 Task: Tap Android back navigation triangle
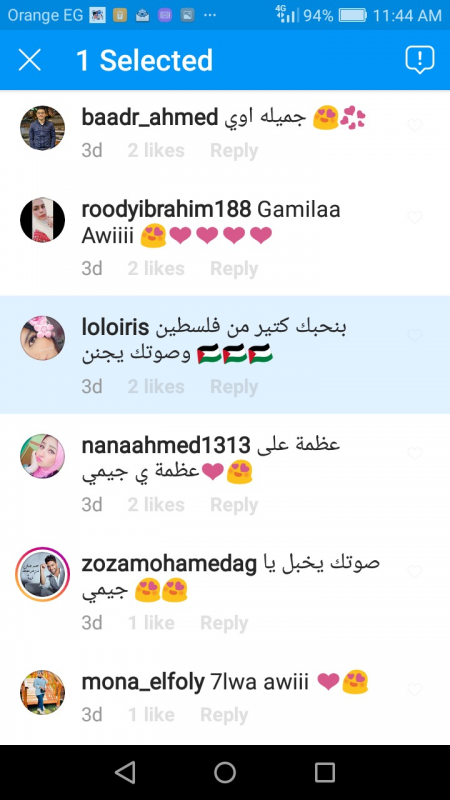pos(126,772)
